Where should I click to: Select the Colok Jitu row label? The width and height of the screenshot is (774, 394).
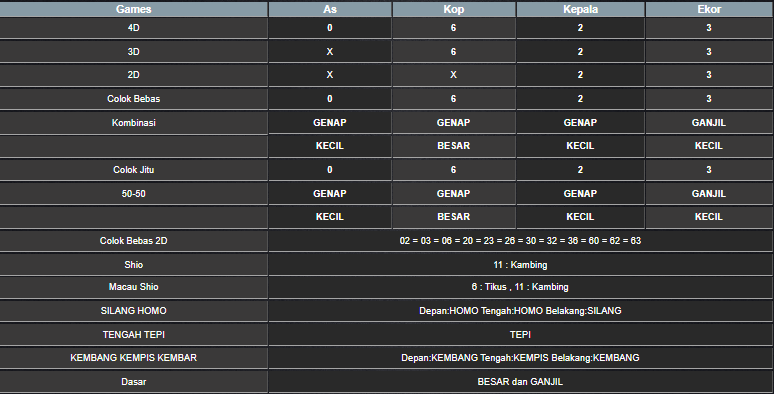coord(133,169)
